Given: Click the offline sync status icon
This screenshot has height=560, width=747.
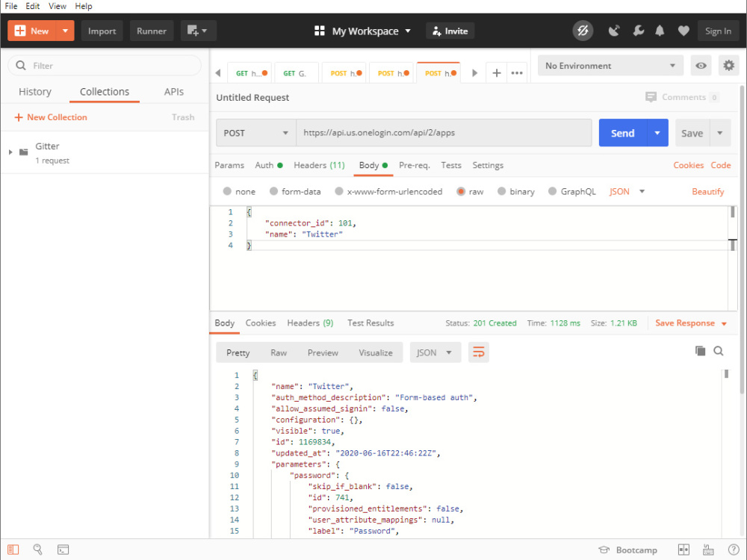Looking at the screenshot, I should pos(583,31).
